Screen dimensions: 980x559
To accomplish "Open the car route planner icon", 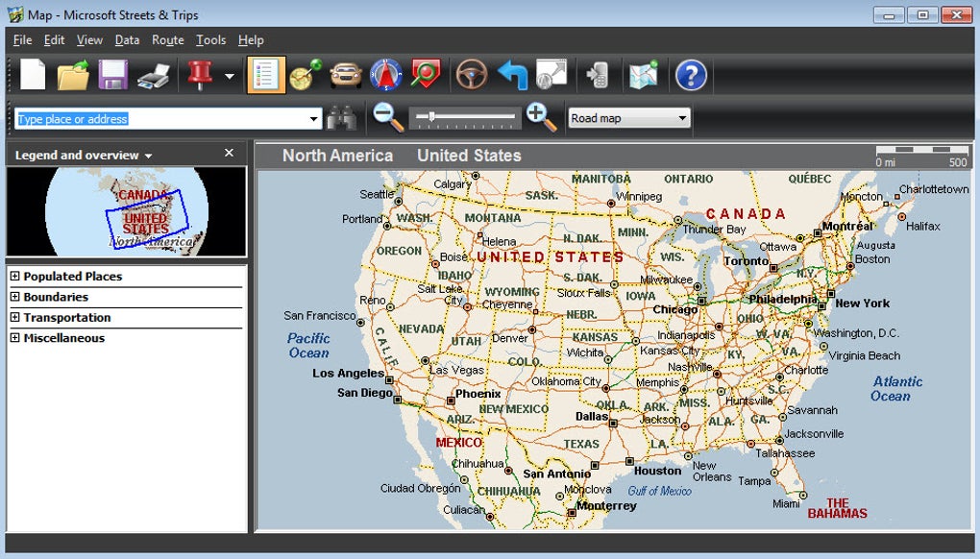I will (x=346, y=75).
